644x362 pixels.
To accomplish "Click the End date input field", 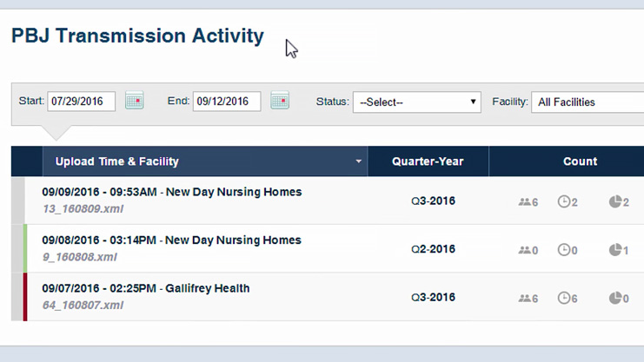I will 226,102.
